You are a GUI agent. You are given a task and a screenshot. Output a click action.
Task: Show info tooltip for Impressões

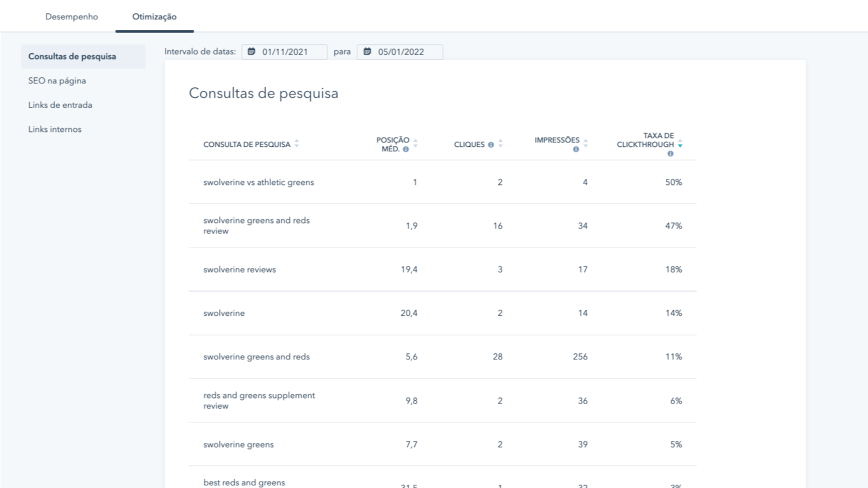coord(576,149)
